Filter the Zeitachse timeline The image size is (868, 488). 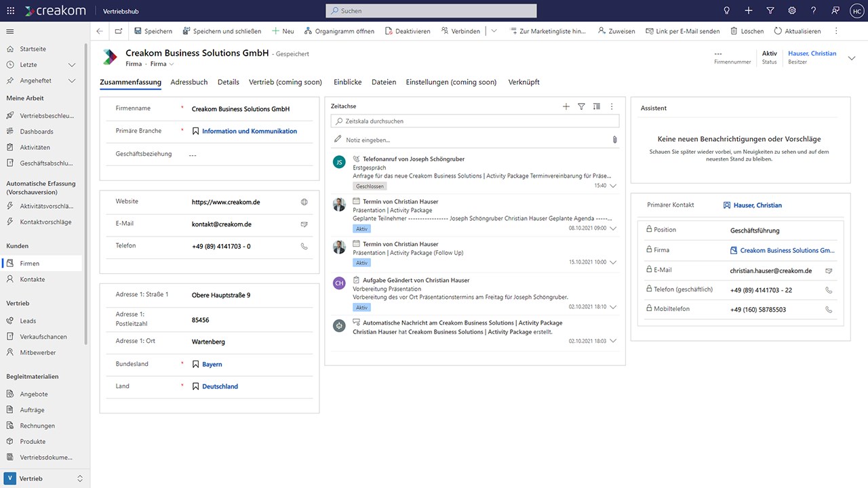[581, 106]
